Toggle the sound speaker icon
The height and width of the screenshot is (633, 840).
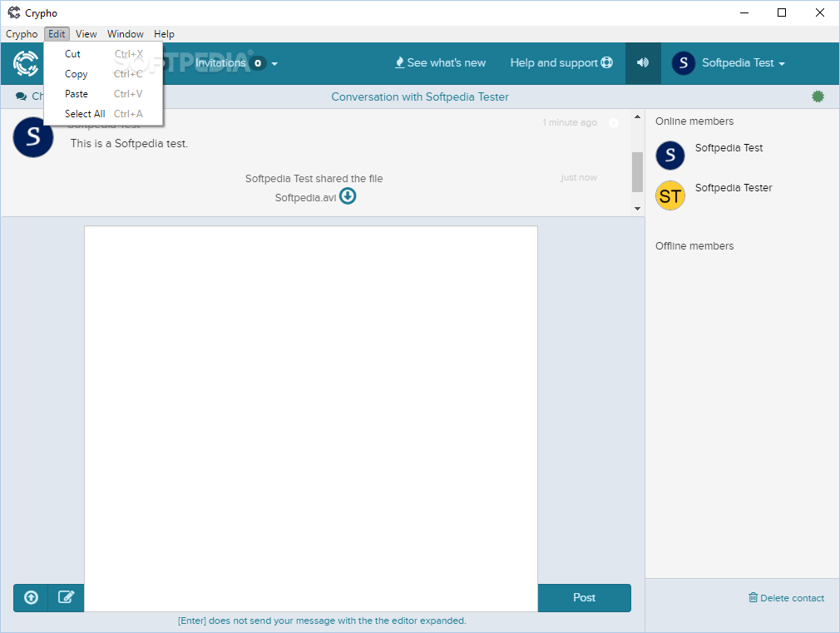click(x=643, y=62)
